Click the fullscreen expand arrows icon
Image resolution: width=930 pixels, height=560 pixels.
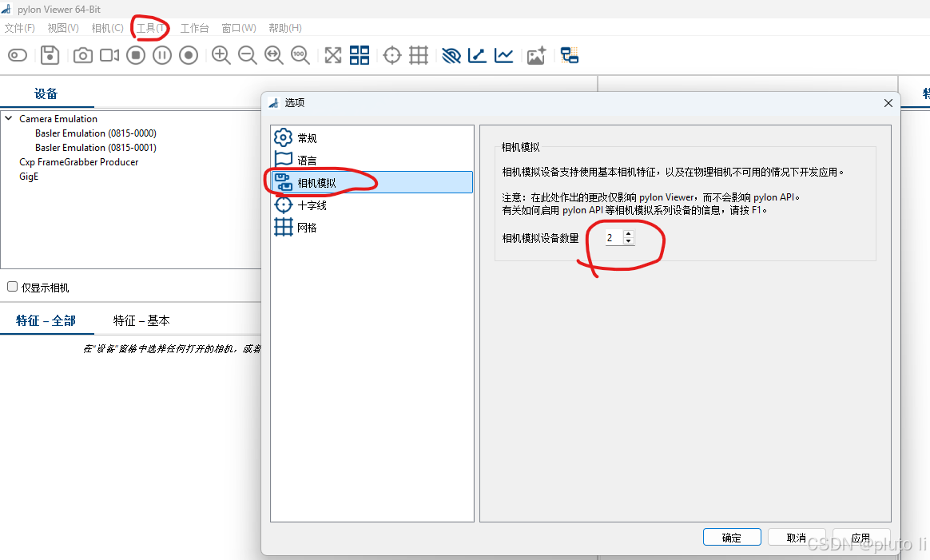point(332,56)
